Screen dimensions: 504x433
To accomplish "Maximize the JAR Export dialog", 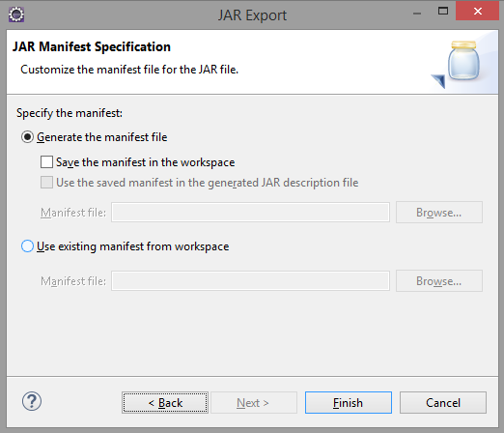I will click(x=443, y=12).
